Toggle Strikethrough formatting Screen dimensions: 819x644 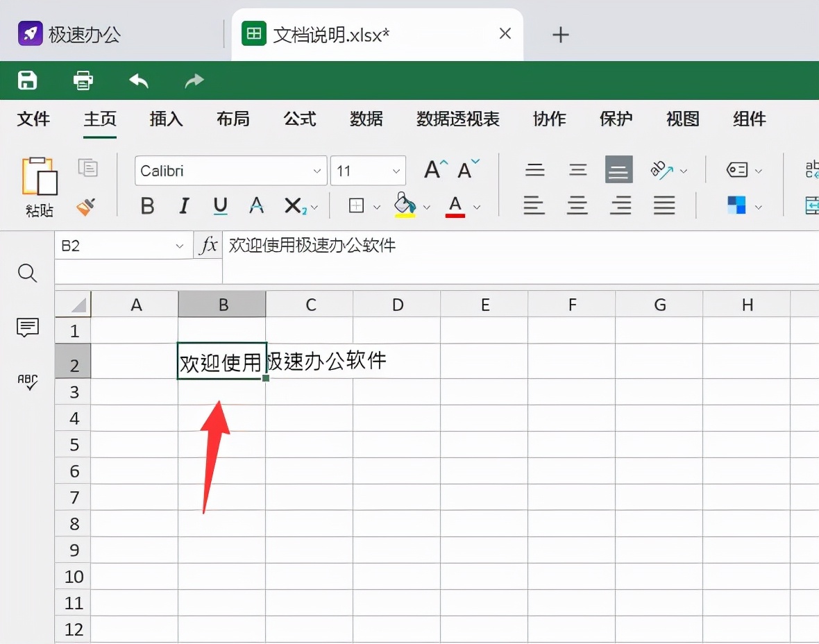coord(256,206)
